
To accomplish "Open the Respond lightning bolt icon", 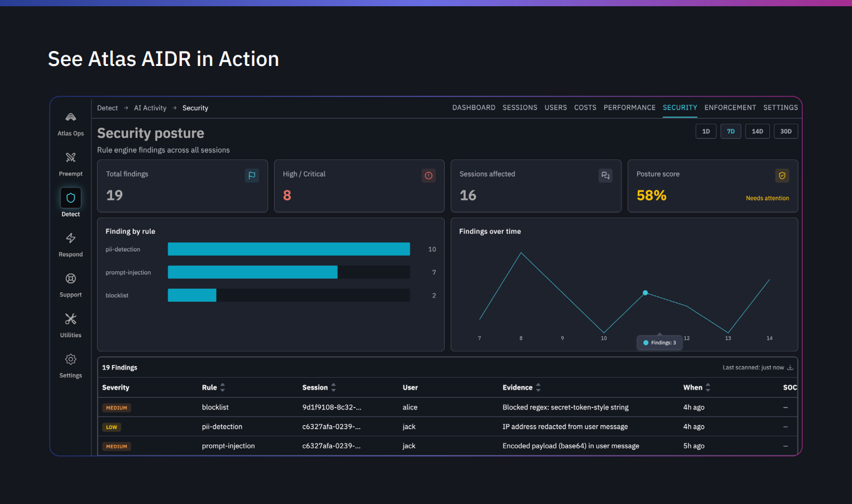I will pos(70,238).
